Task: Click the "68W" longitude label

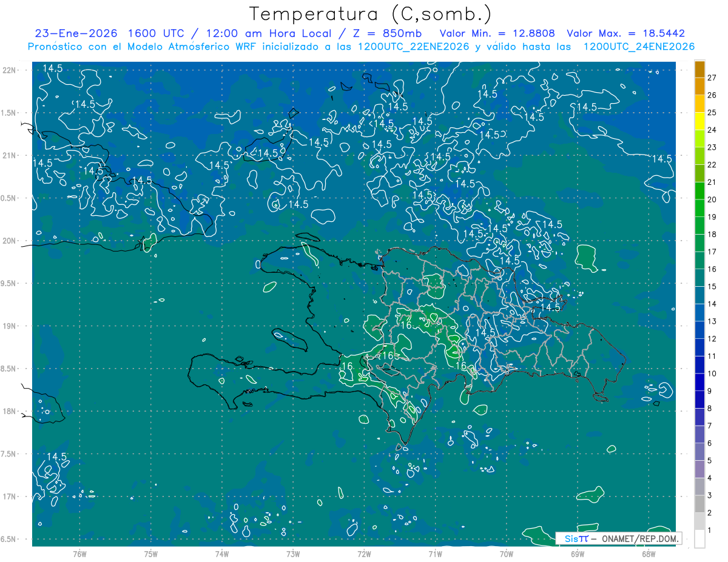Action: pos(649,554)
